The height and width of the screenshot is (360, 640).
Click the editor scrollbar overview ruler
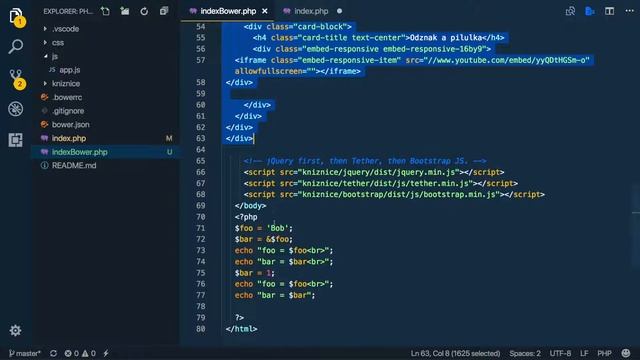(x=636, y=184)
